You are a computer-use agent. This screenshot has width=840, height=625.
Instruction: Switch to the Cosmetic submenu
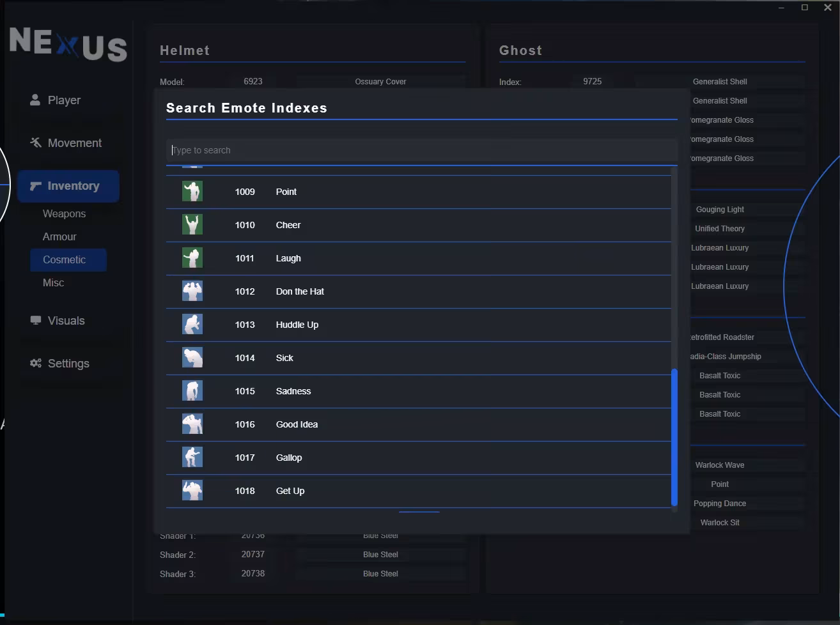coord(68,259)
